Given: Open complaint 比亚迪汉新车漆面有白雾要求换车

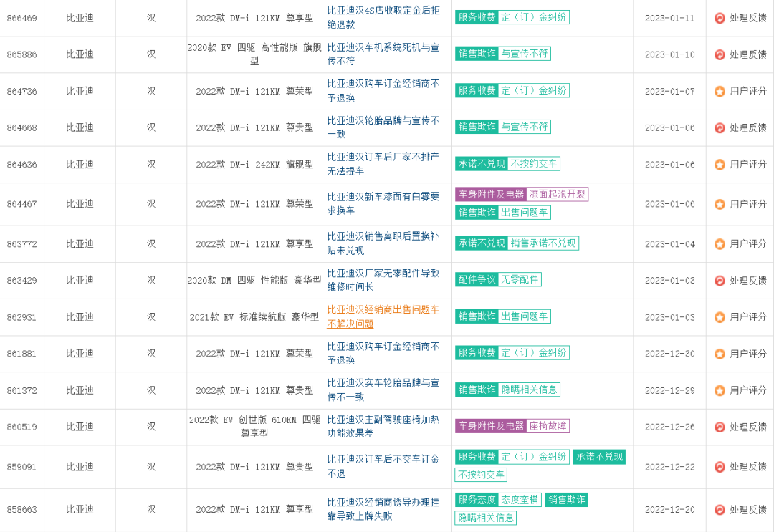Looking at the screenshot, I should pos(383,204).
